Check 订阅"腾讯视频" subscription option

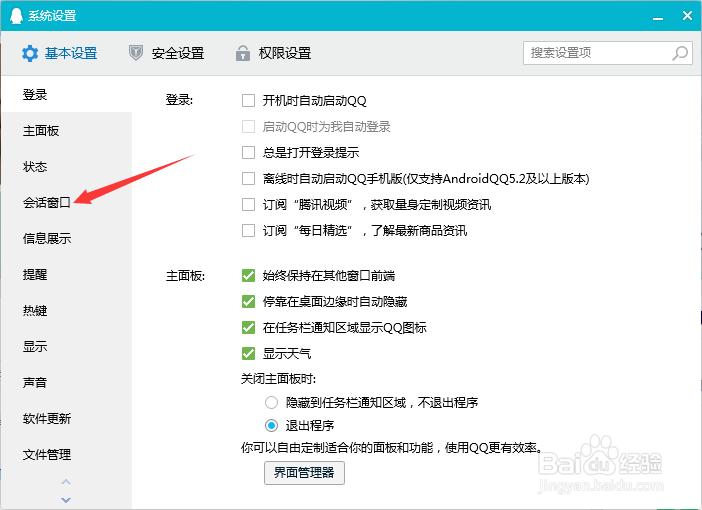tap(248, 204)
